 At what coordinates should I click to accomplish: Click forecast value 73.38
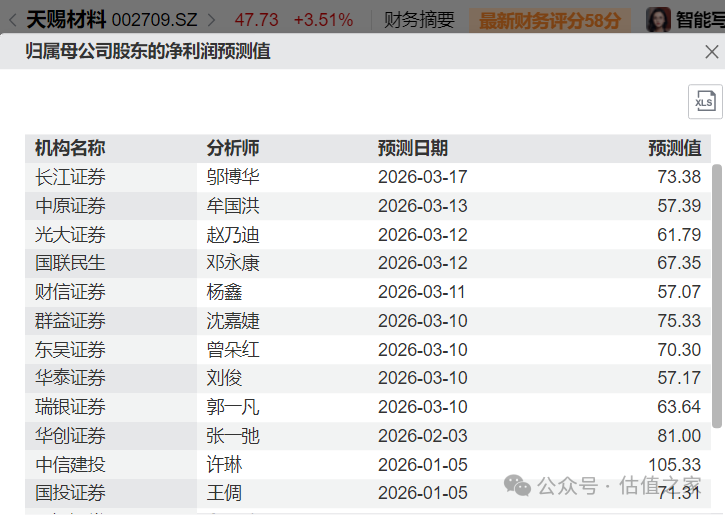tap(679, 177)
